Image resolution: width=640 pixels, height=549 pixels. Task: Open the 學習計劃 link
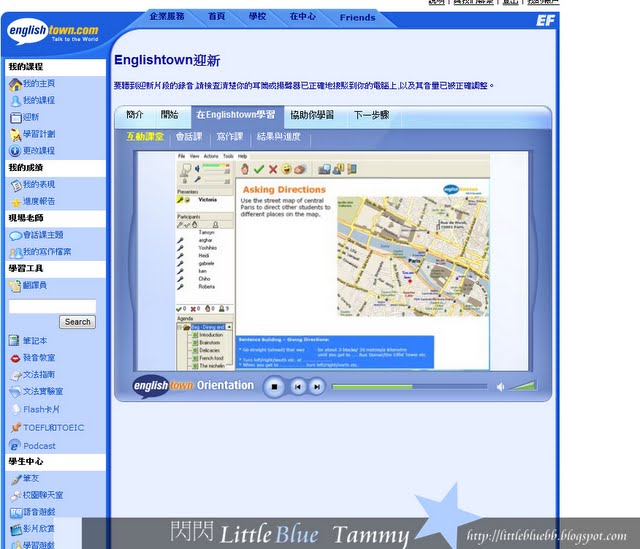click(39, 134)
